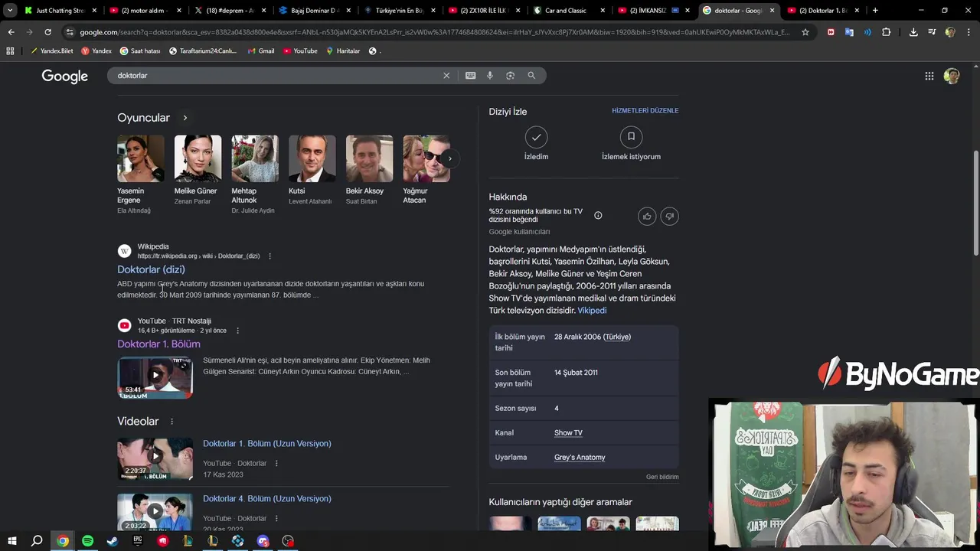Select Kutsi cast photo
Image resolution: width=980 pixels, height=551 pixels.
312,158
